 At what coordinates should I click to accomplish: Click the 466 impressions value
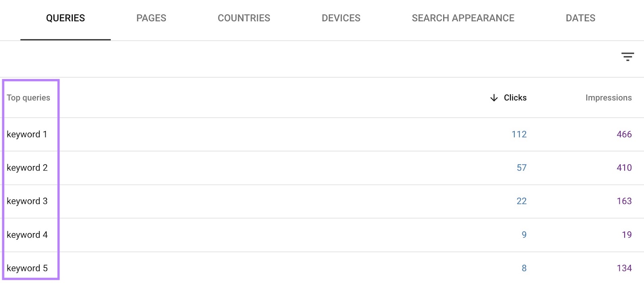click(623, 134)
